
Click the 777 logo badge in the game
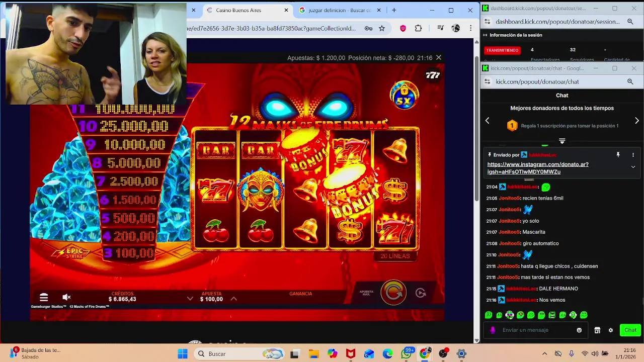coord(433,75)
